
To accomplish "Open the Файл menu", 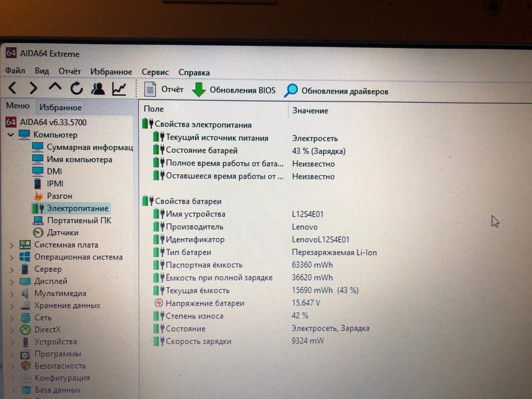I will [x=15, y=71].
